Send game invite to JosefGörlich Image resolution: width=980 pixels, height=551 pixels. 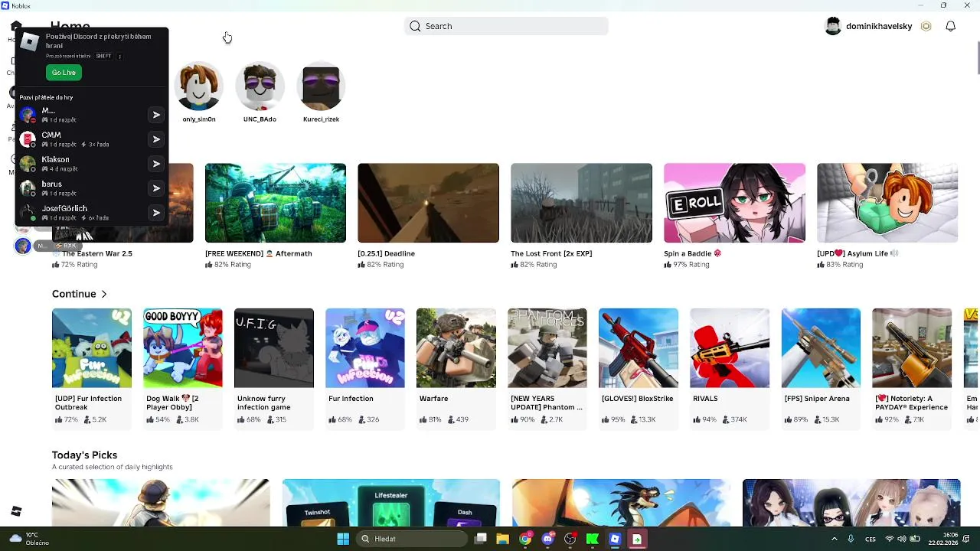point(156,213)
